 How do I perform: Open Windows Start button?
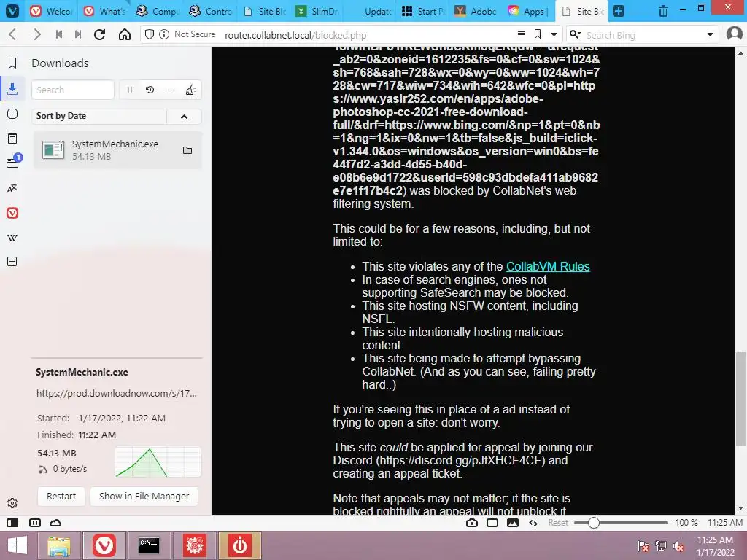click(18, 545)
